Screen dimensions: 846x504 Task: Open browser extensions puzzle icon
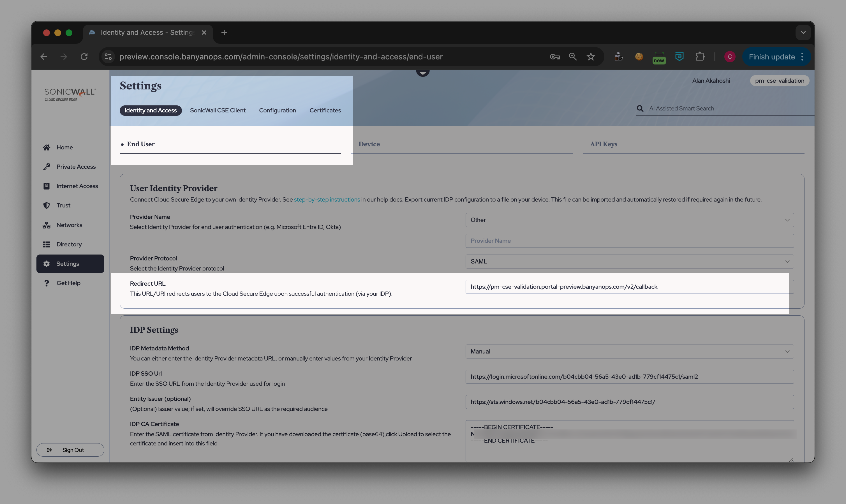[700, 57]
